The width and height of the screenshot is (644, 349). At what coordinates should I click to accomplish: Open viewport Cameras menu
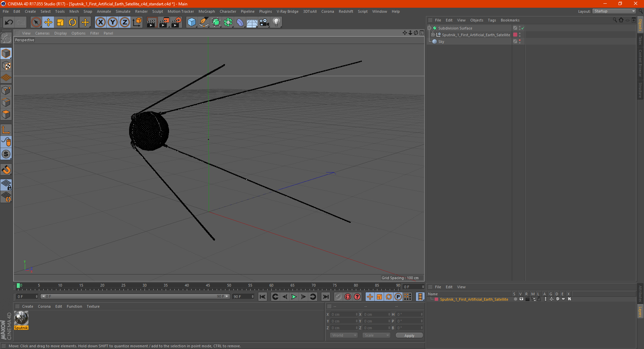(42, 33)
